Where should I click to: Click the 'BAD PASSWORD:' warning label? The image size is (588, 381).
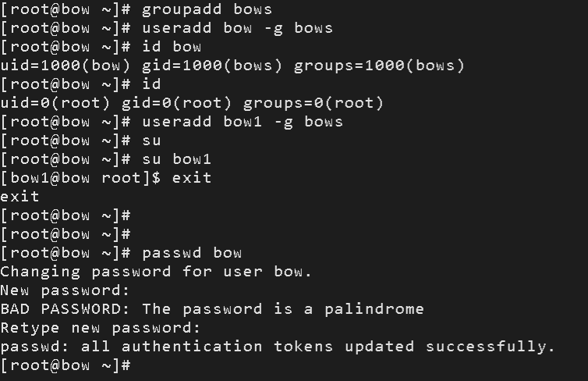click(66, 309)
